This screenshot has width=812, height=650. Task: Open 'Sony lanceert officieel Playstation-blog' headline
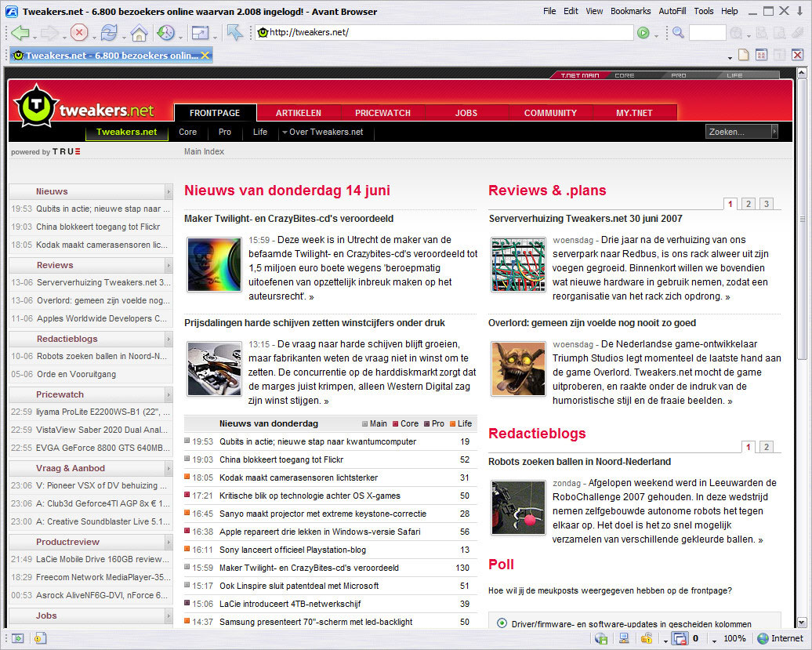tap(292, 550)
